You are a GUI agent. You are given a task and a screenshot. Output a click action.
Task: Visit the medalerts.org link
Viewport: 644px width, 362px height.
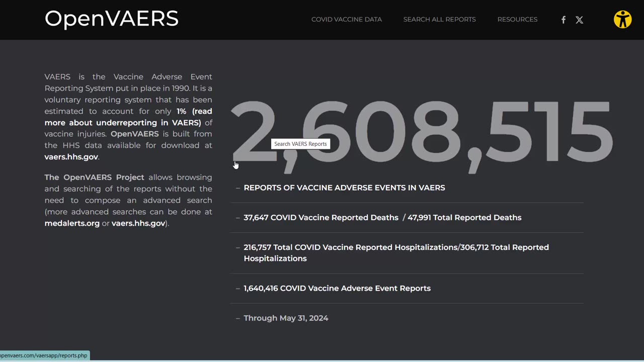(x=72, y=223)
